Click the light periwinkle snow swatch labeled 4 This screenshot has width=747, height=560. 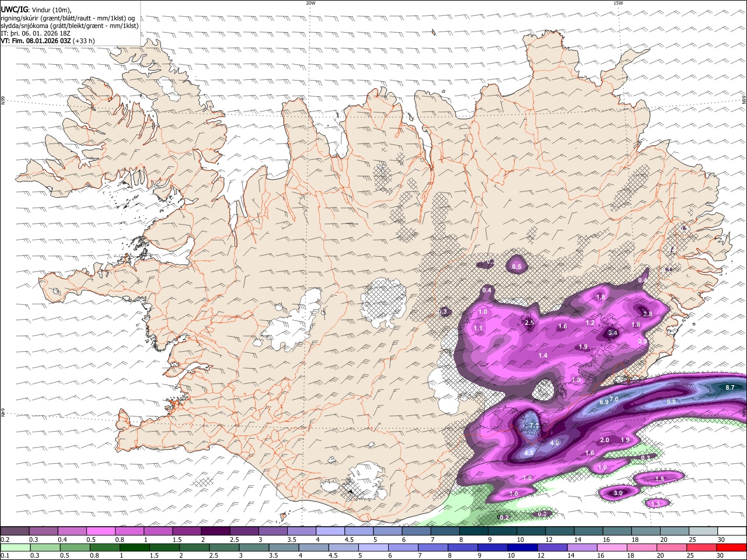(x=330, y=531)
